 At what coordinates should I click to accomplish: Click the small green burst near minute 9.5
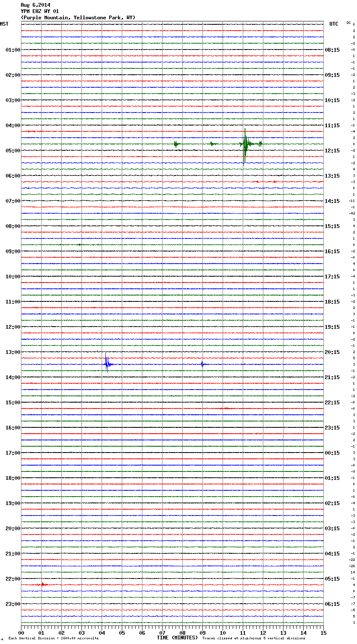tap(213, 144)
